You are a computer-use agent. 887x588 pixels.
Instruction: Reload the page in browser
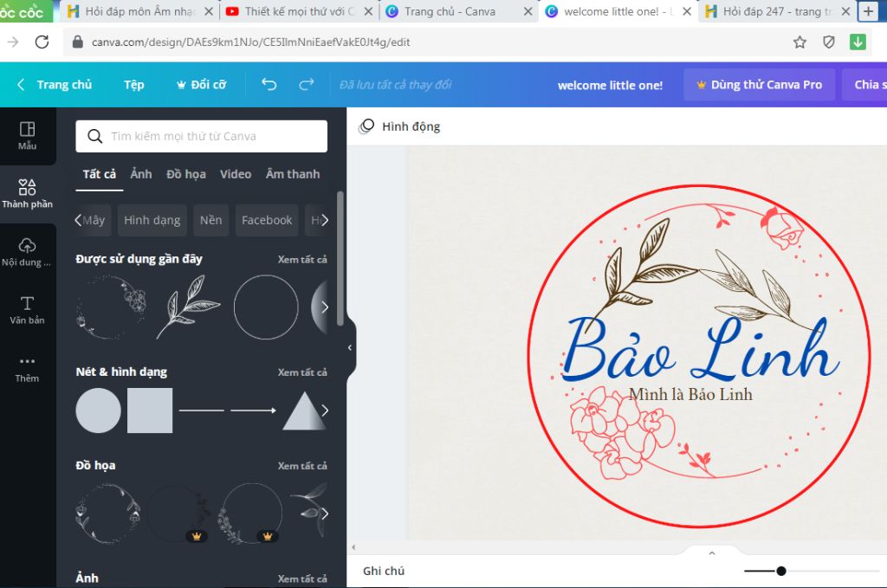[42, 42]
